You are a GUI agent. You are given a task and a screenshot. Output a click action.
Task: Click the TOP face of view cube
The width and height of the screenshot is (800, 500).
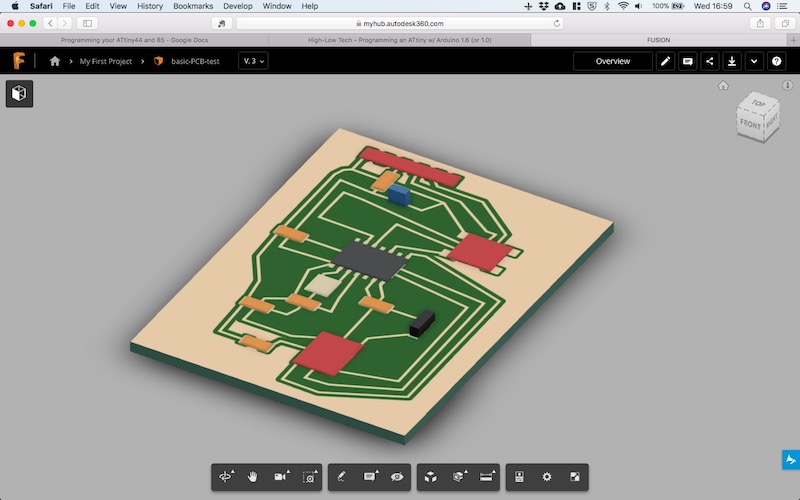tap(759, 104)
